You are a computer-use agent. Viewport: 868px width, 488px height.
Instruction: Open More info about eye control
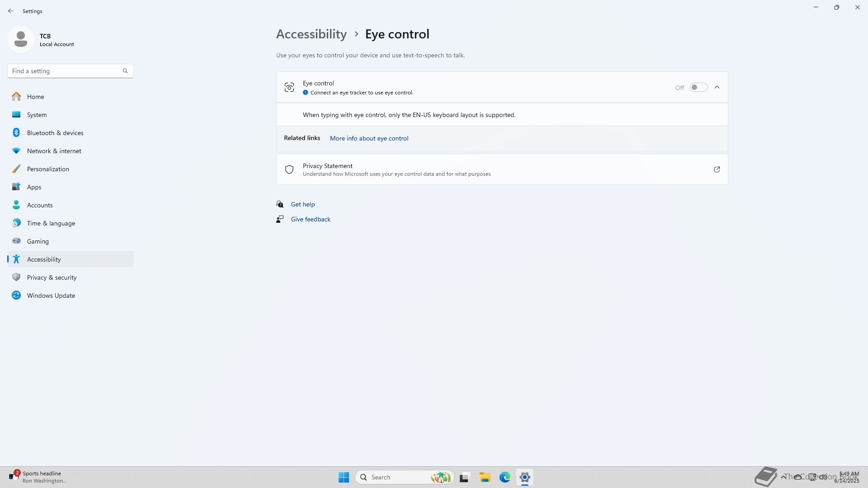(x=369, y=138)
